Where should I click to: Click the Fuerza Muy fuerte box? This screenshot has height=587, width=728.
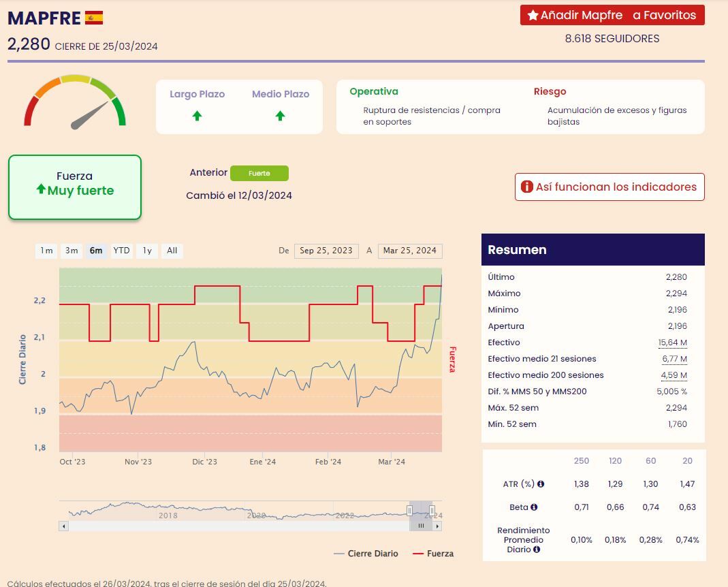coord(75,187)
